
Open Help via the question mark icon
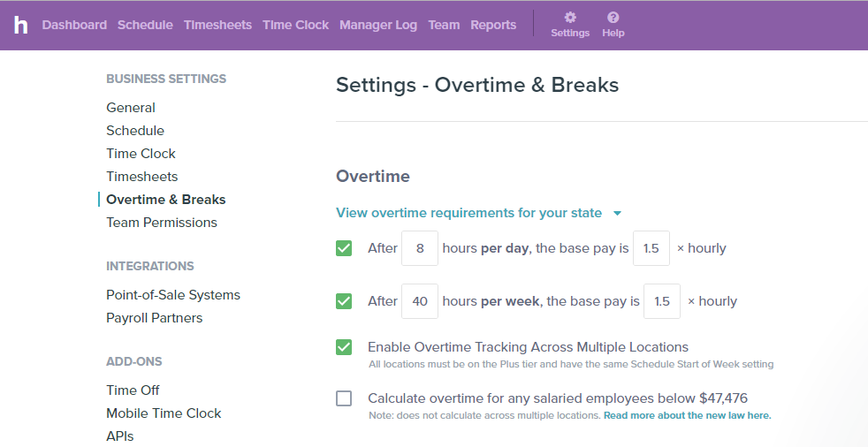[613, 18]
